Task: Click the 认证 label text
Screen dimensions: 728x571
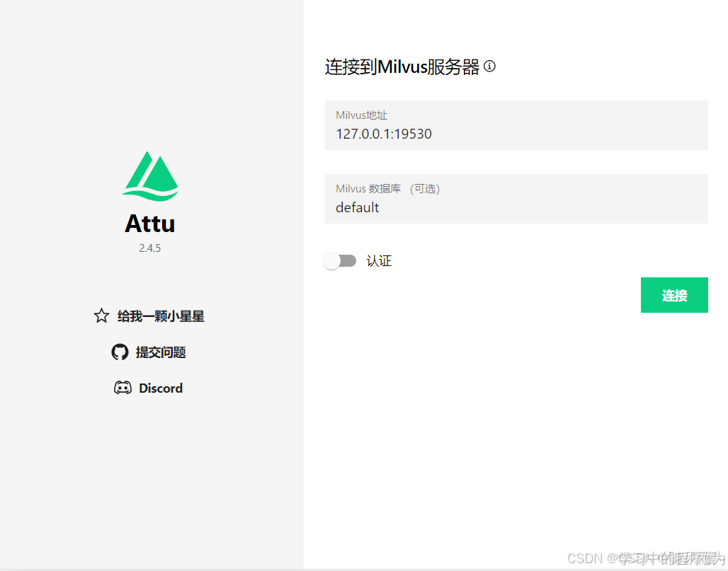Action: tap(379, 260)
